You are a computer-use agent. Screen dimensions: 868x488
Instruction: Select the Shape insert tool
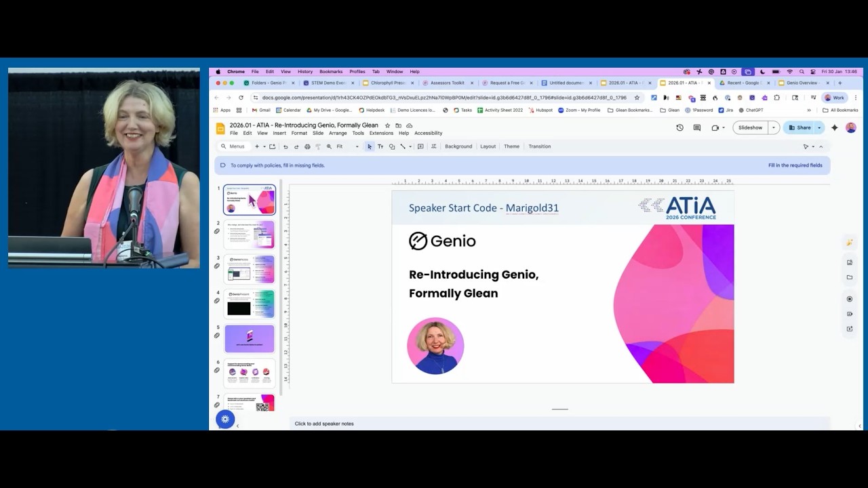coord(391,146)
